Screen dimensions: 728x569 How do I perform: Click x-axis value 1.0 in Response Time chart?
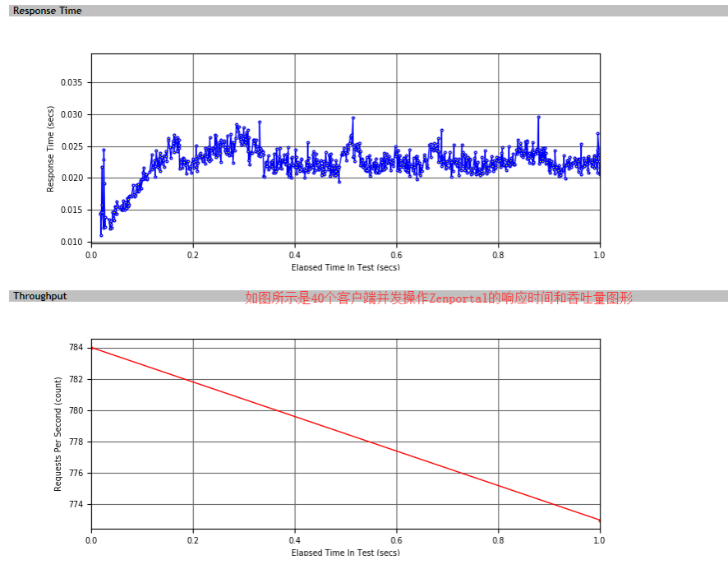coord(599,255)
